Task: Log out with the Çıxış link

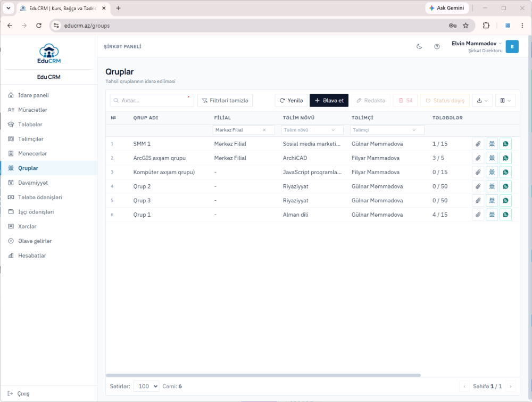Action: (x=19, y=393)
